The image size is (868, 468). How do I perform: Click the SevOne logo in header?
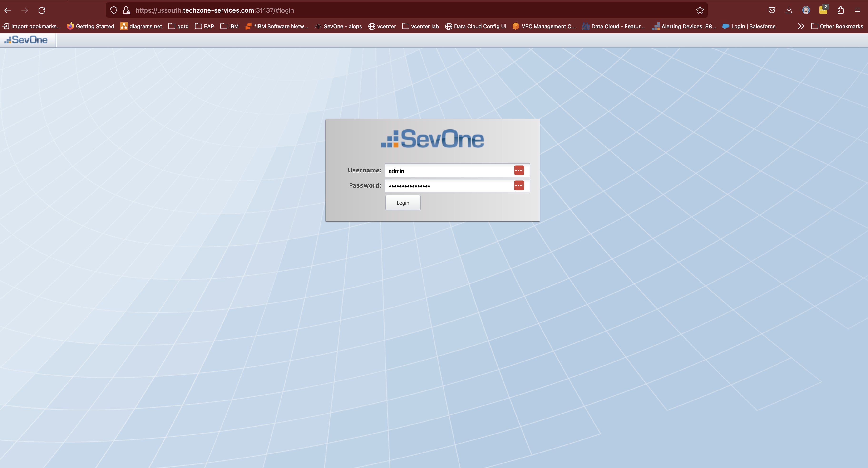click(26, 40)
